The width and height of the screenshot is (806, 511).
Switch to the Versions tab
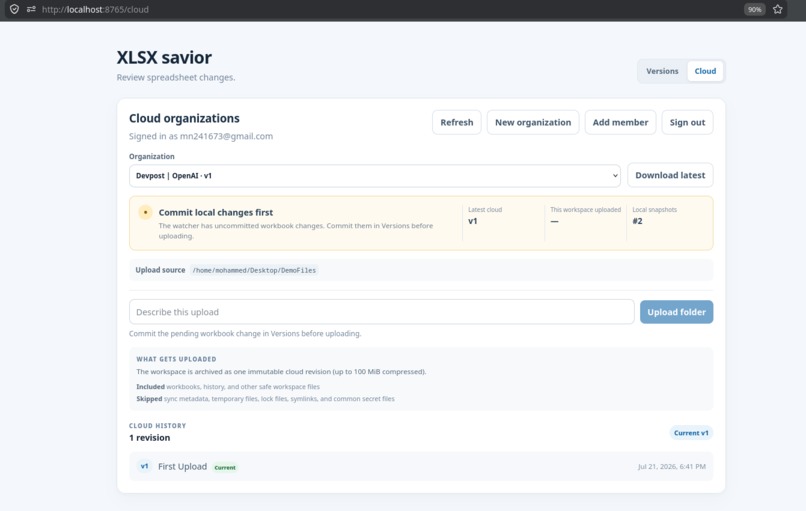[x=662, y=71]
